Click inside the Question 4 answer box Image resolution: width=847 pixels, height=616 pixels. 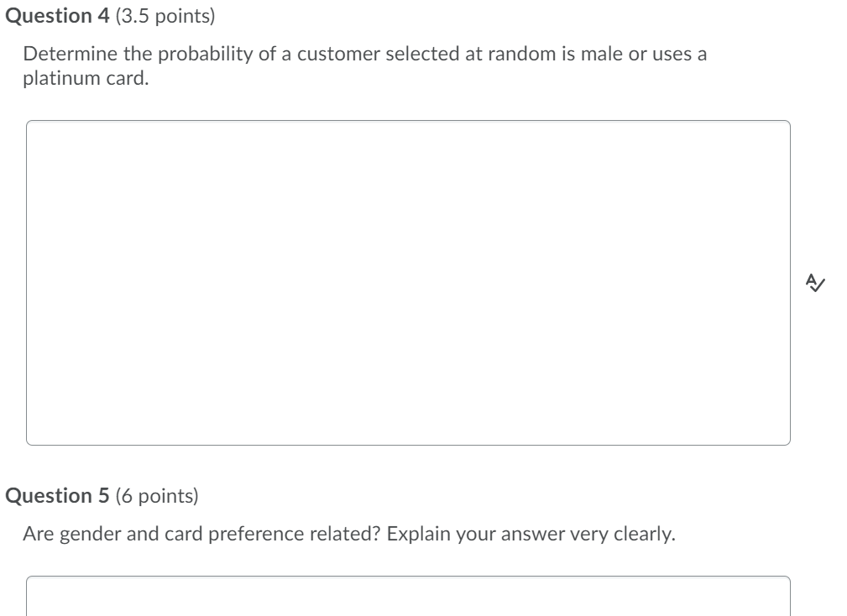tap(408, 282)
